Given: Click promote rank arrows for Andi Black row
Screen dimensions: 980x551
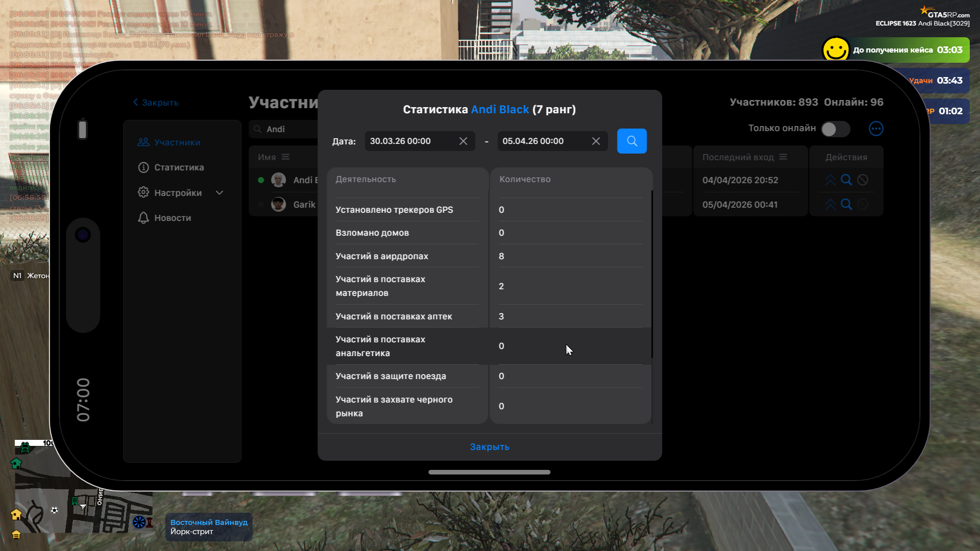Looking at the screenshot, I should point(830,180).
